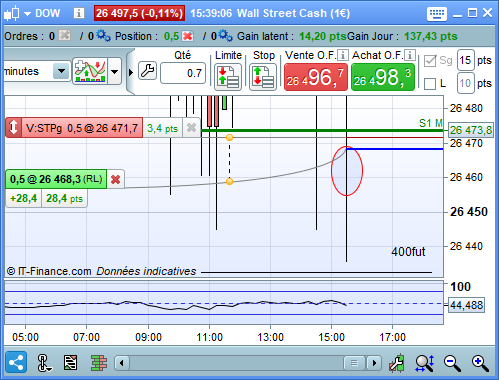Zoom out the chart
Viewport: 499px width, 380px height.
click(452, 363)
